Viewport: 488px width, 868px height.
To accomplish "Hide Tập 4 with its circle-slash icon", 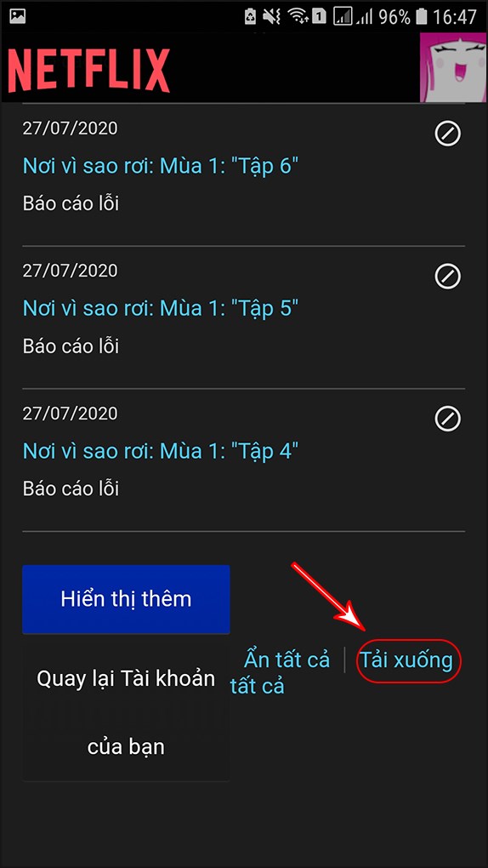I will click(x=447, y=419).
